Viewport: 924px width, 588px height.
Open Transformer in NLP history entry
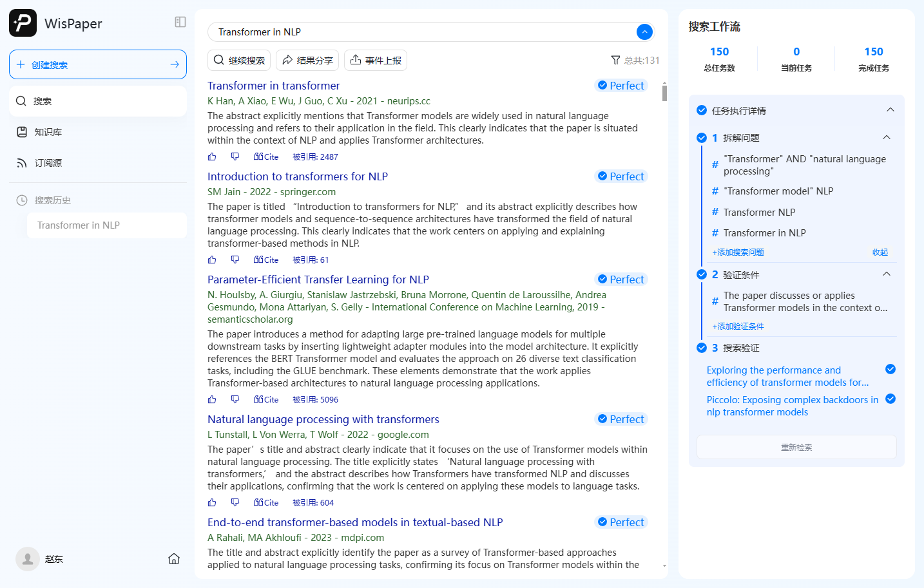[107, 225]
